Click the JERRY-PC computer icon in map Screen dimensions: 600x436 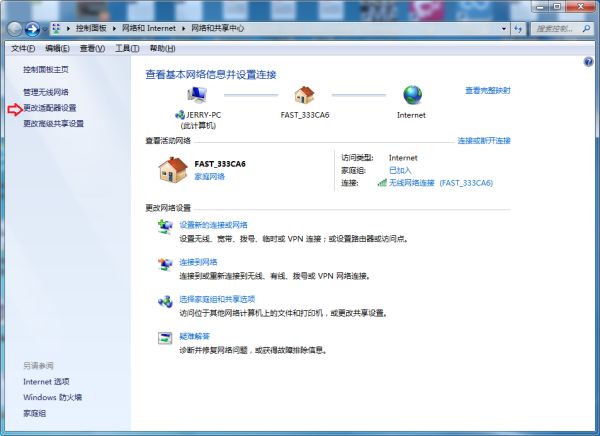pyautogui.click(x=197, y=95)
